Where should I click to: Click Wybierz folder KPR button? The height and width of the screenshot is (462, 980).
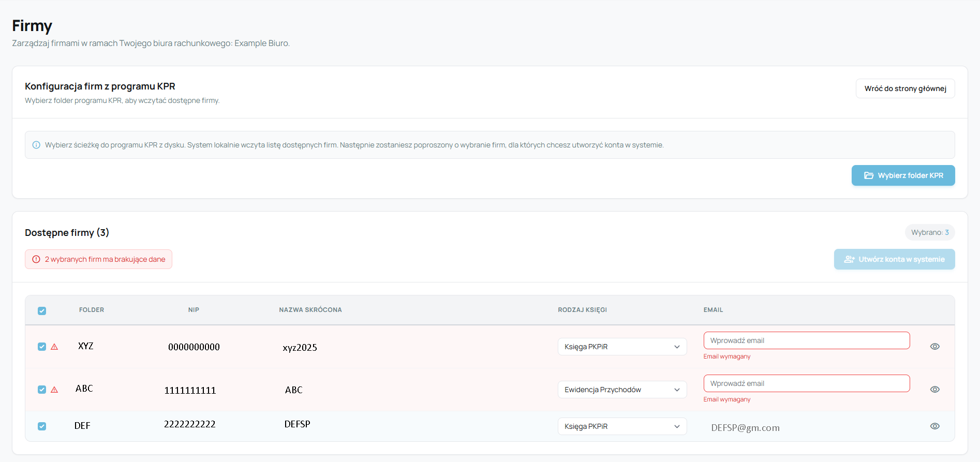point(903,175)
